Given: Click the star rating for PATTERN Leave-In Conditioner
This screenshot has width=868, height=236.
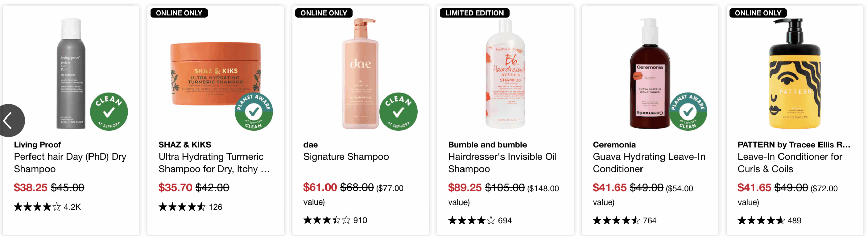Looking at the screenshot, I should tap(761, 221).
